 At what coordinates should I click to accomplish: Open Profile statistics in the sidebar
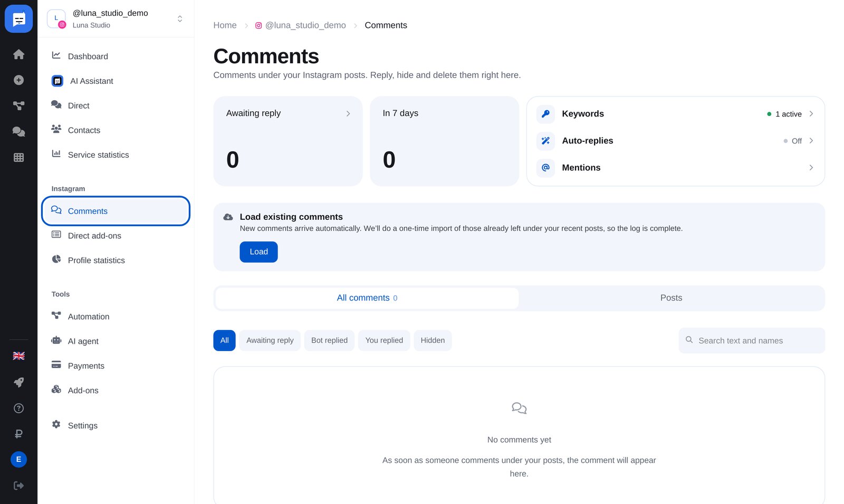click(x=116, y=260)
